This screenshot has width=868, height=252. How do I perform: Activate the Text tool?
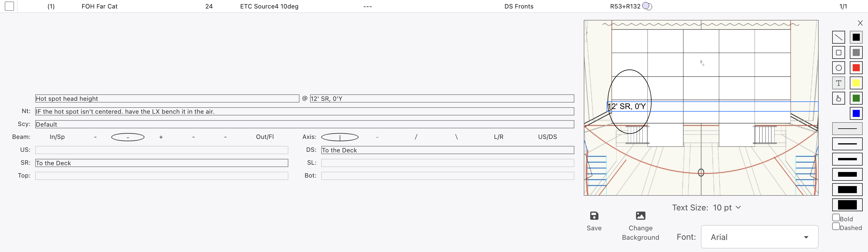838,83
